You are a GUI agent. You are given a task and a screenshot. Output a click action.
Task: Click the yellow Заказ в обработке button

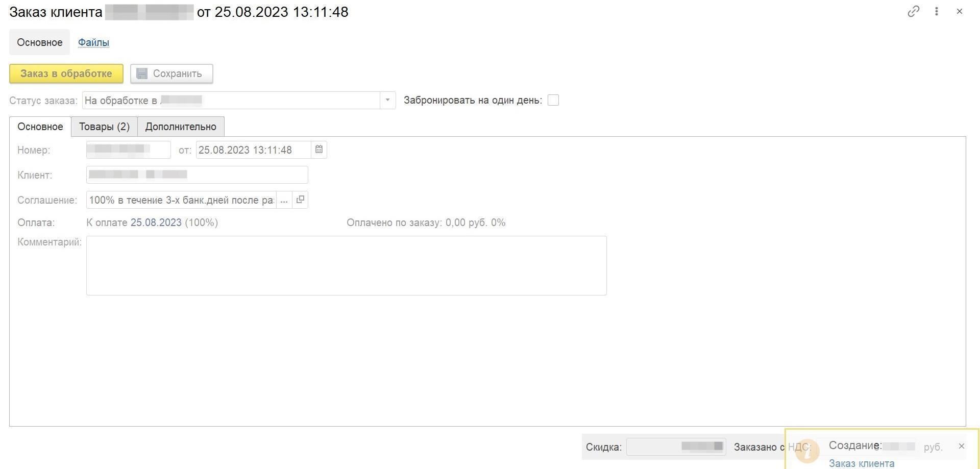pyautogui.click(x=66, y=73)
